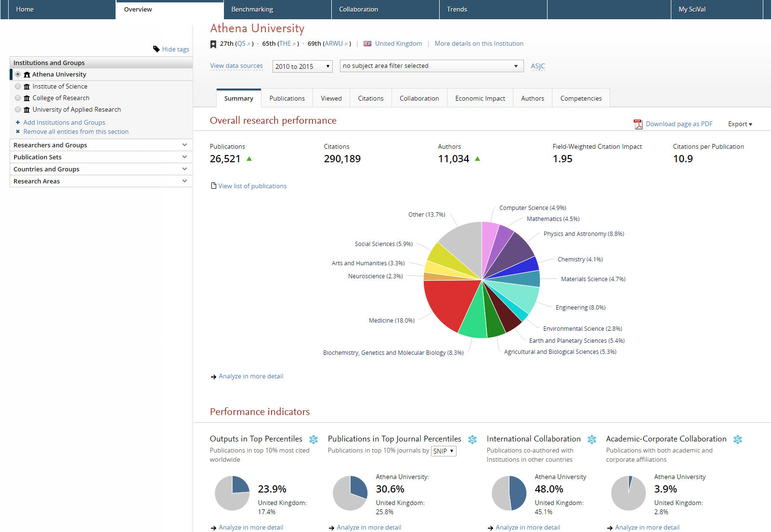Screen dimensions: 771x532
Task: Click Outputs in Top Percentiles snowball icon
Action: 314,440
